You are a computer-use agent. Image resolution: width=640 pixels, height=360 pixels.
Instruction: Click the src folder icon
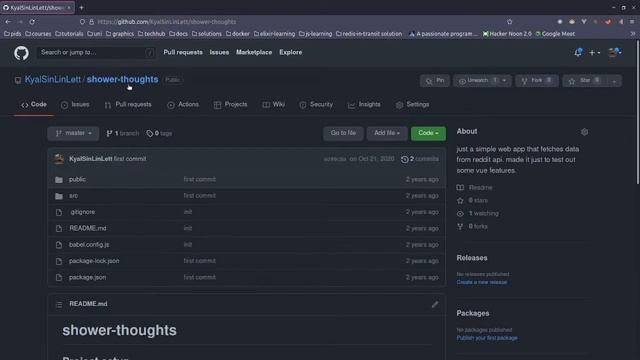click(59, 196)
